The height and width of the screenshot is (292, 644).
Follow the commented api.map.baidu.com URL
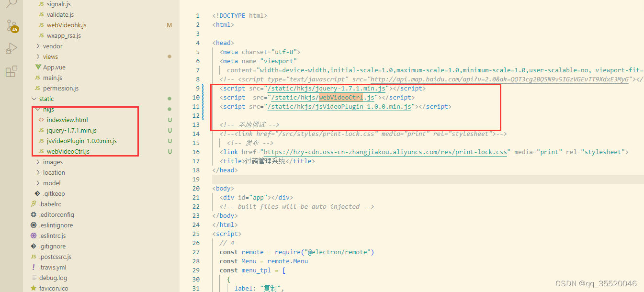point(500,79)
